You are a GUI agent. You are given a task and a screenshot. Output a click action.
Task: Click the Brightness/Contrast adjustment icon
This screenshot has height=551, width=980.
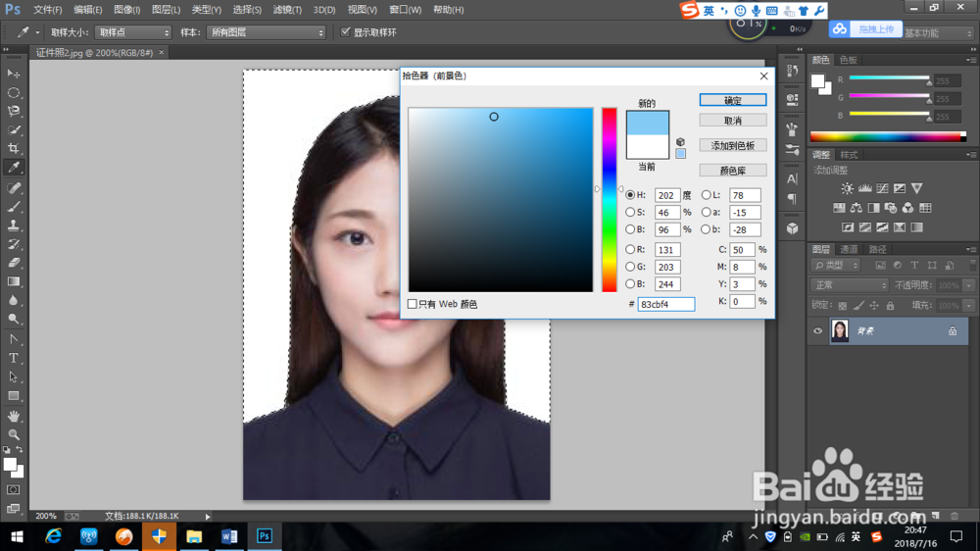(847, 188)
